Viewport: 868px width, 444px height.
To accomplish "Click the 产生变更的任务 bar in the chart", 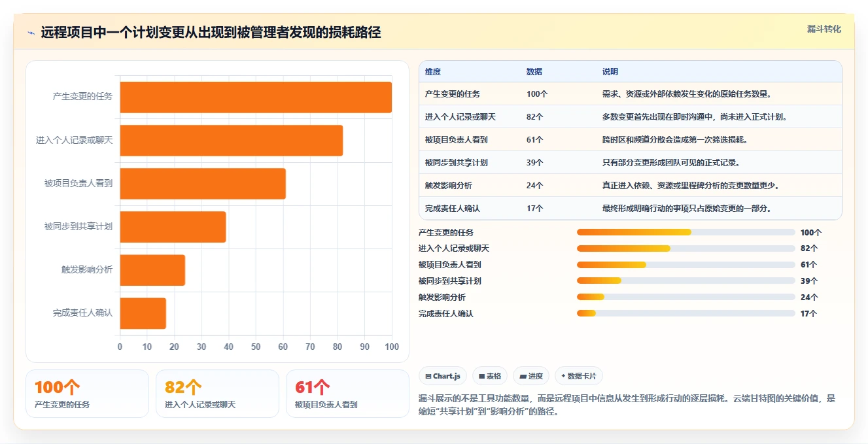I will tap(256, 97).
